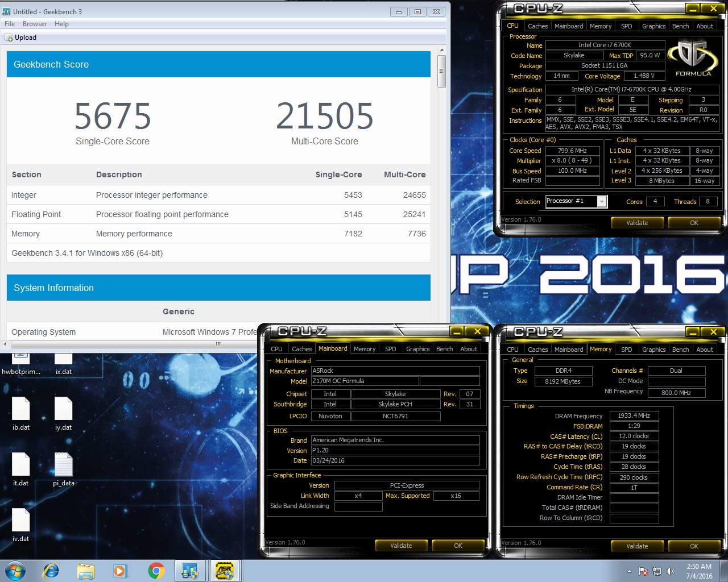Open Mainboard tab in Memory CPU-Z window
The image size is (728, 582).
pos(569,350)
